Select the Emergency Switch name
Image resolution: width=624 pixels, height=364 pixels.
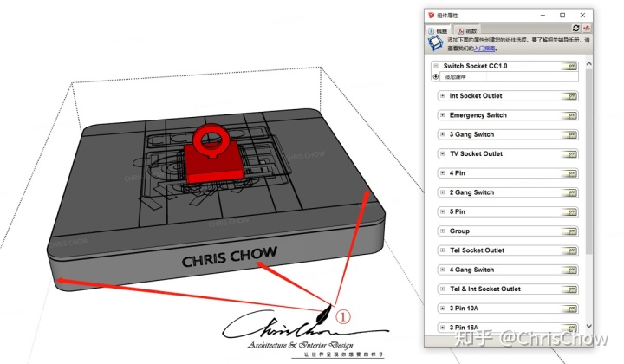coord(478,115)
